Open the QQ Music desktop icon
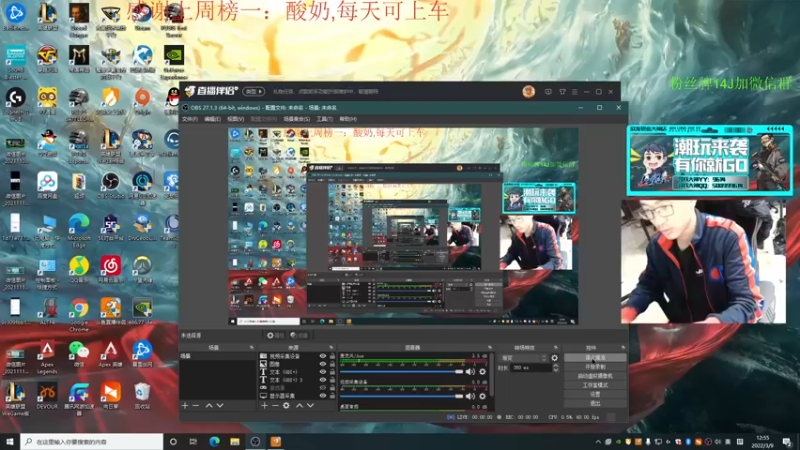800x450 pixels. click(x=79, y=270)
